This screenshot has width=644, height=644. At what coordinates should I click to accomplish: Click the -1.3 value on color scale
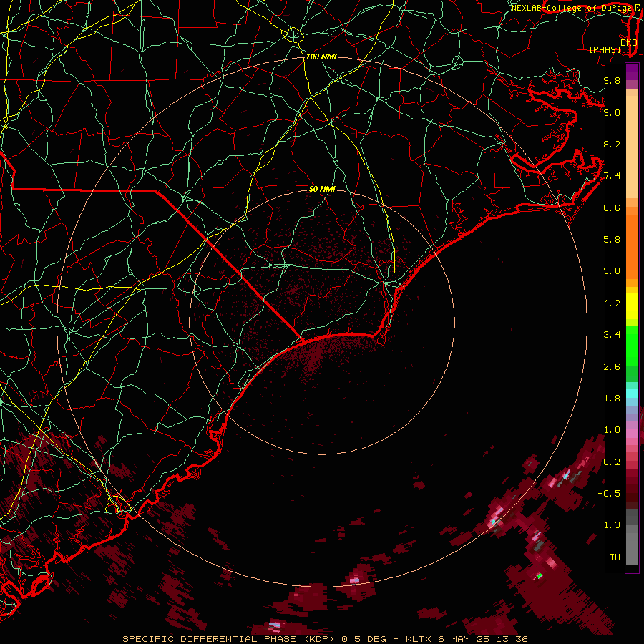tap(609, 525)
